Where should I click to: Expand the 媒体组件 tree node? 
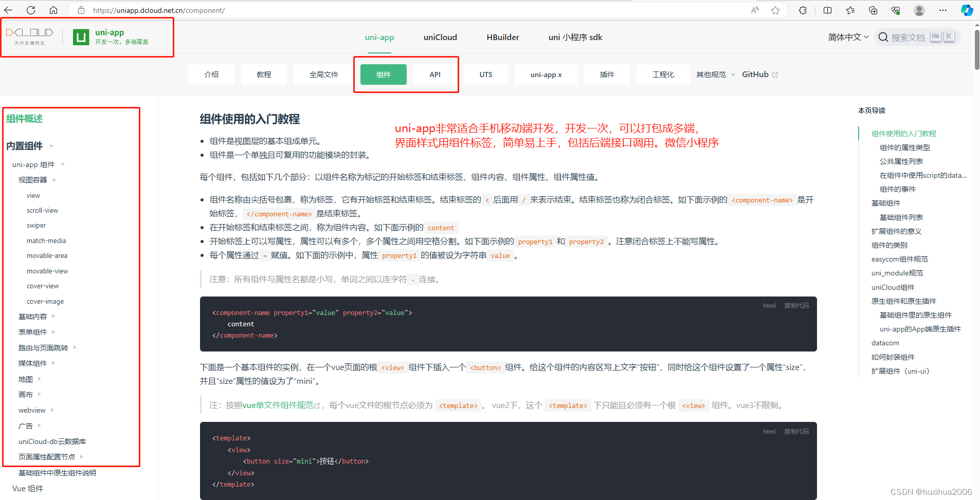pos(53,363)
